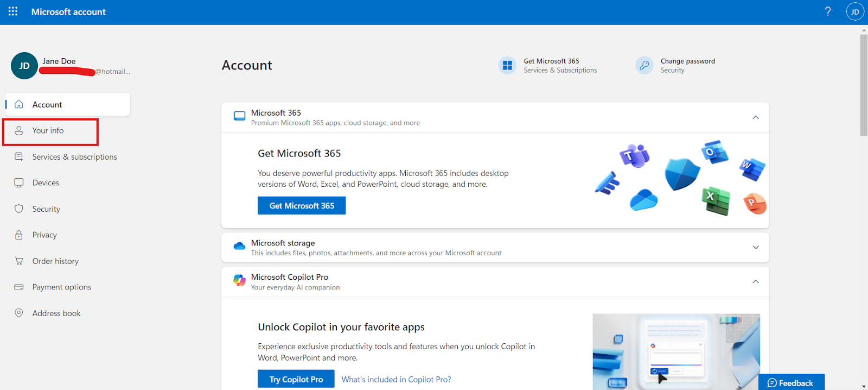
Task: Collapse the Microsoft 365 card chevron
Action: tap(756, 117)
